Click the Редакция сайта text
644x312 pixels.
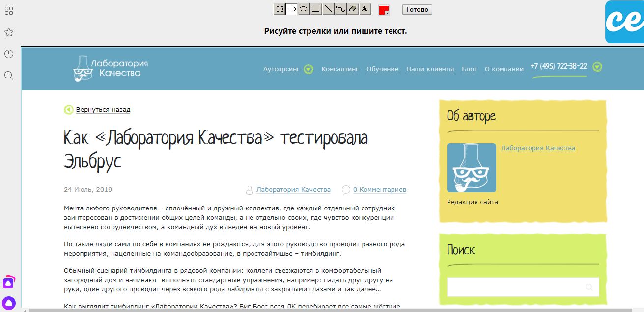(473, 202)
